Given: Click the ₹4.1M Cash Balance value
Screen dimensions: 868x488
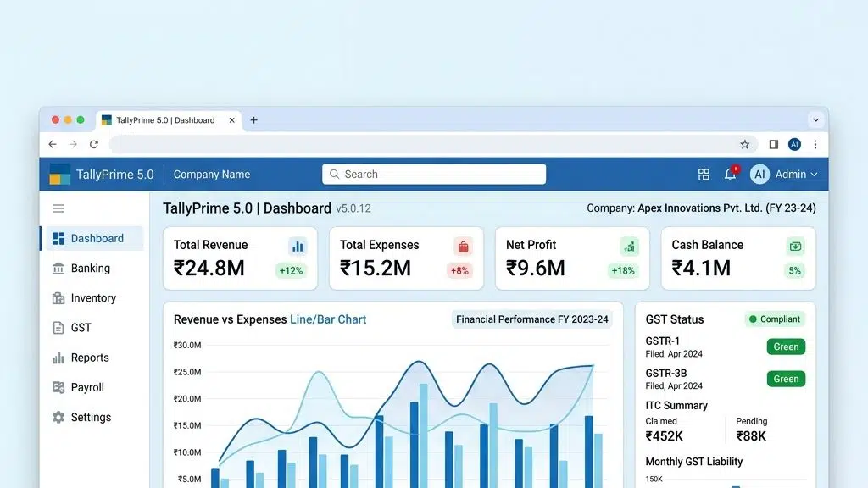Looking at the screenshot, I should (701, 269).
